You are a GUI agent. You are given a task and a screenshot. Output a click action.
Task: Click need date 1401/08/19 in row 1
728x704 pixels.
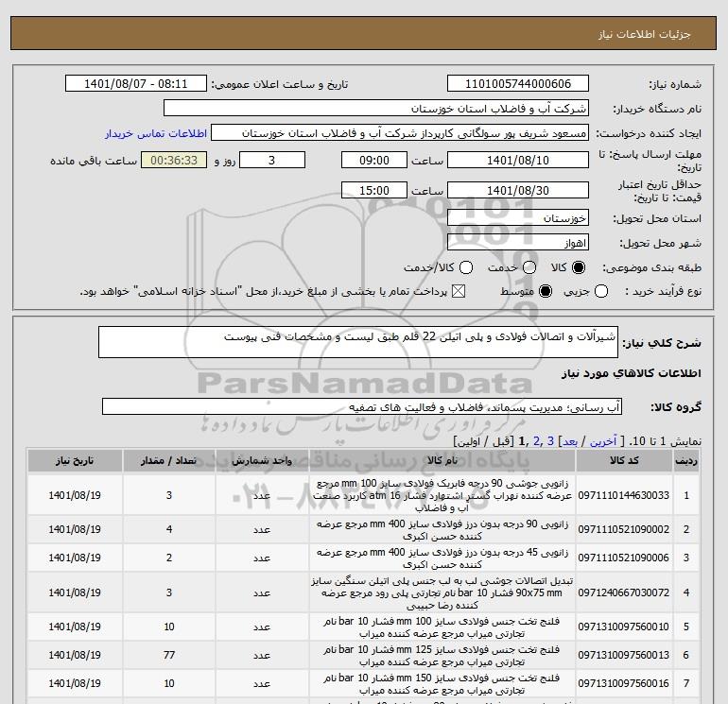click(75, 495)
